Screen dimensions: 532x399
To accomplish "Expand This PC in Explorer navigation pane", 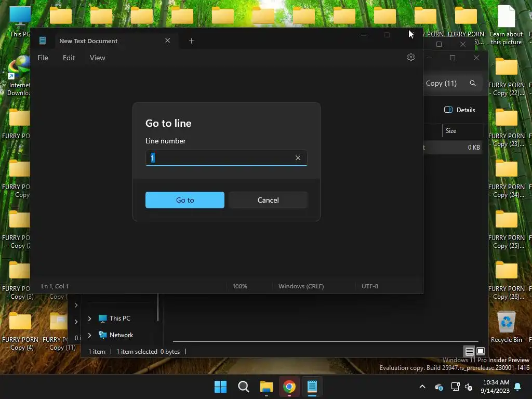I will click(89, 318).
